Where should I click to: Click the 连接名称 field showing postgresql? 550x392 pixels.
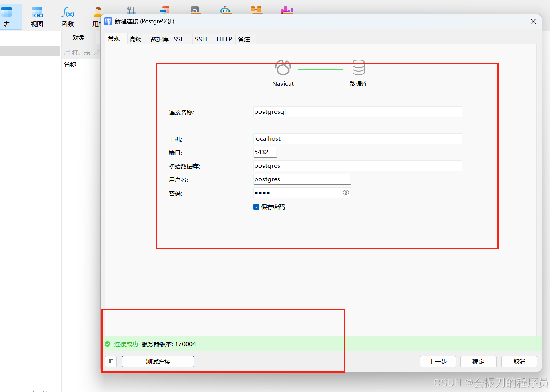357,112
